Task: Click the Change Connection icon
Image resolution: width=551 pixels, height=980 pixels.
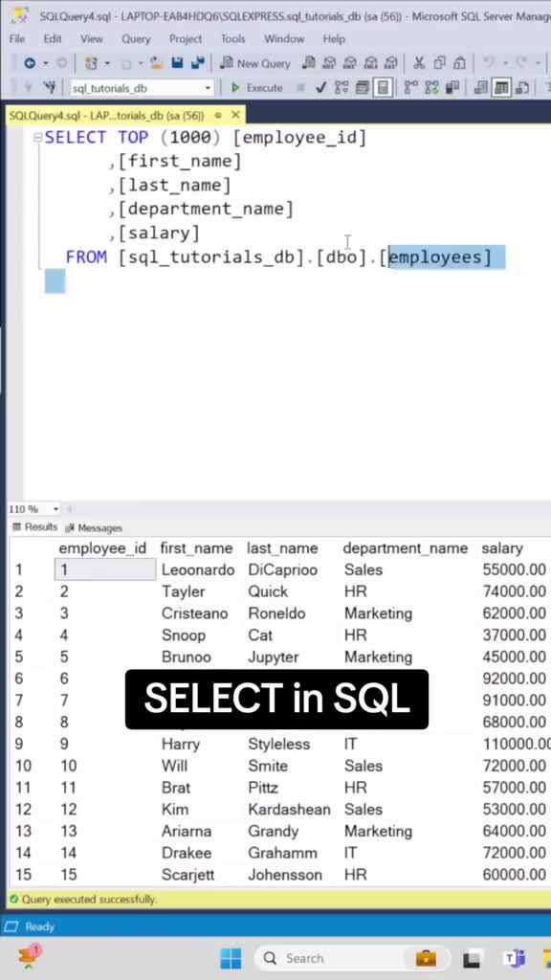Action: (49, 87)
